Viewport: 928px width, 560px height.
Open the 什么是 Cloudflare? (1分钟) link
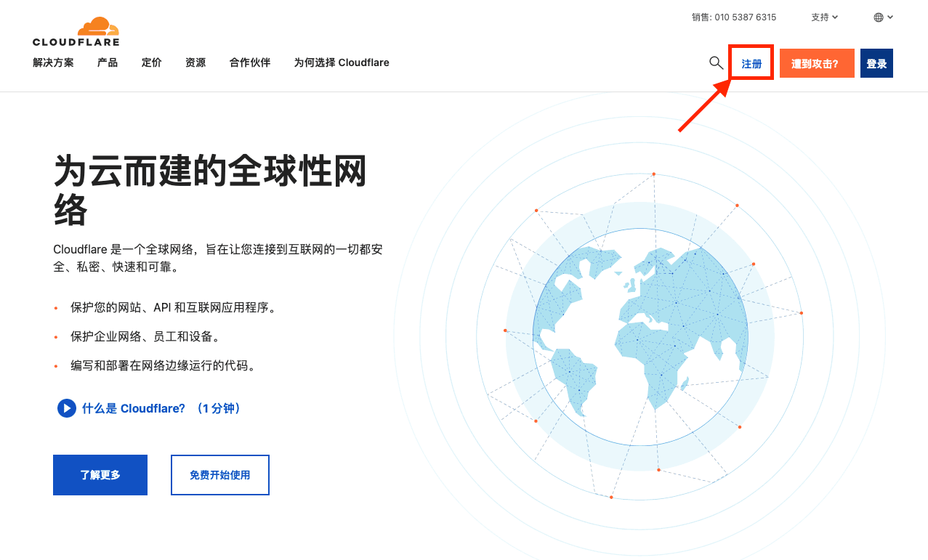click(161, 408)
